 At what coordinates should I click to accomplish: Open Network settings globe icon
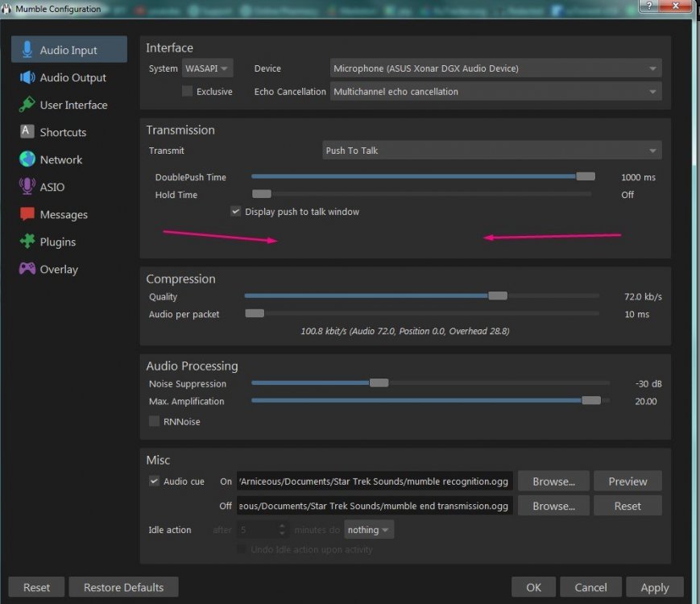click(x=27, y=159)
